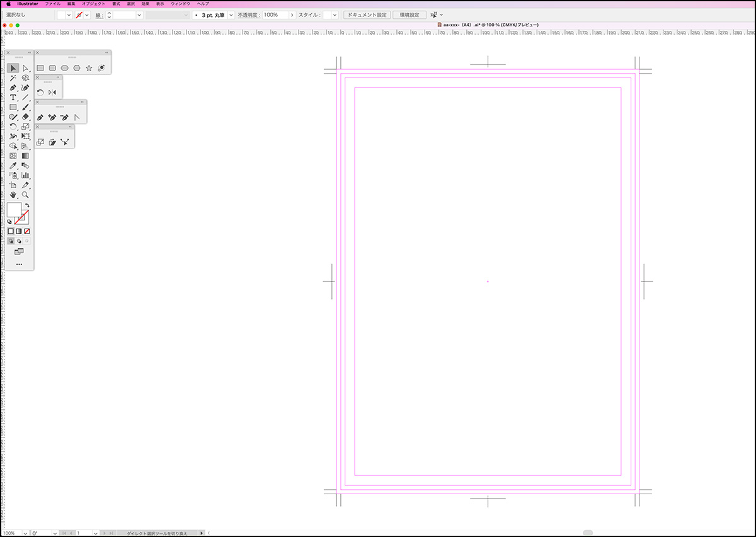Activate the Zoom magnifier tool
This screenshot has width=756, height=537.
click(x=25, y=195)
